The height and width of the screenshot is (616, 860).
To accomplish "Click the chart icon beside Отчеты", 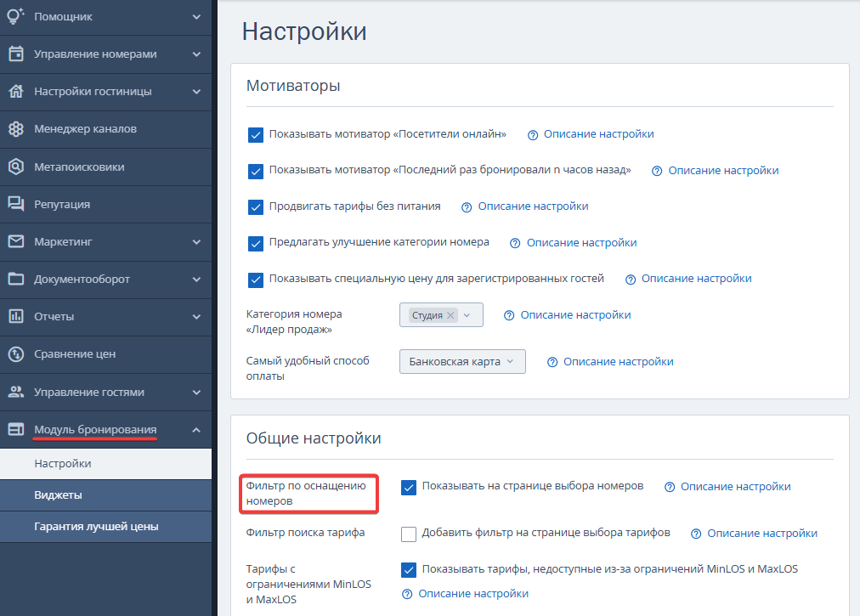I will point(16,316).
